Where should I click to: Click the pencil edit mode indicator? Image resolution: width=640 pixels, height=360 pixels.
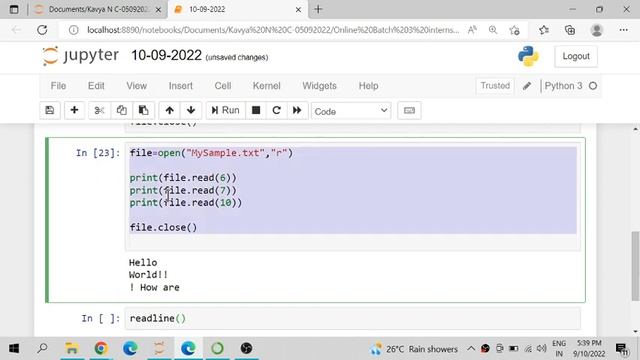(527, 86)
